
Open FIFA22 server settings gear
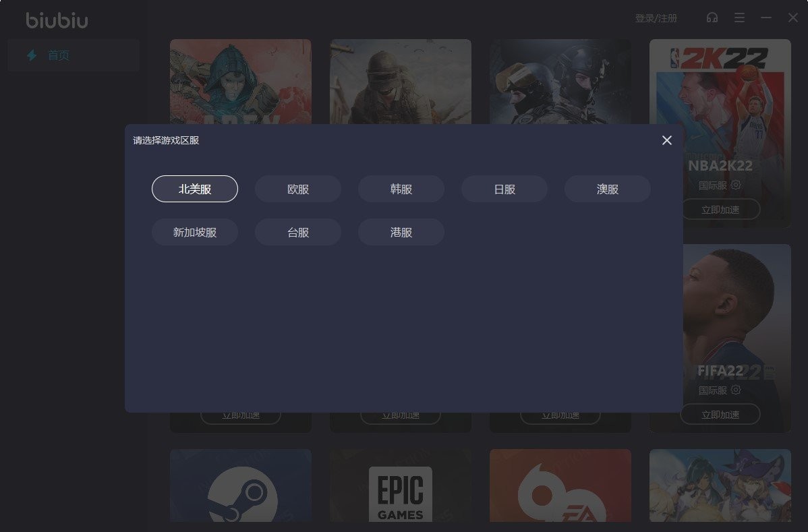(x=736, y=390)
